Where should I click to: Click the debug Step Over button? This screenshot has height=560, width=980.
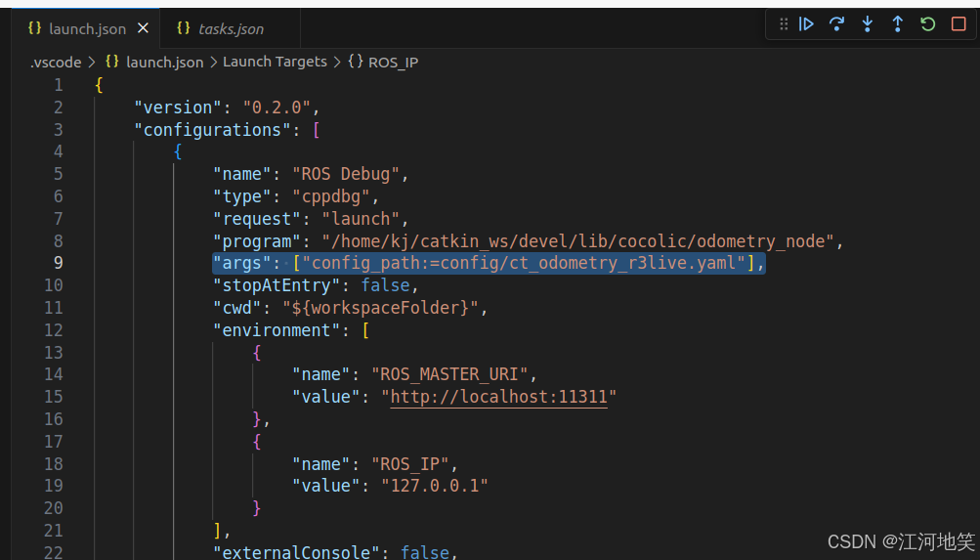click(836, 24)
